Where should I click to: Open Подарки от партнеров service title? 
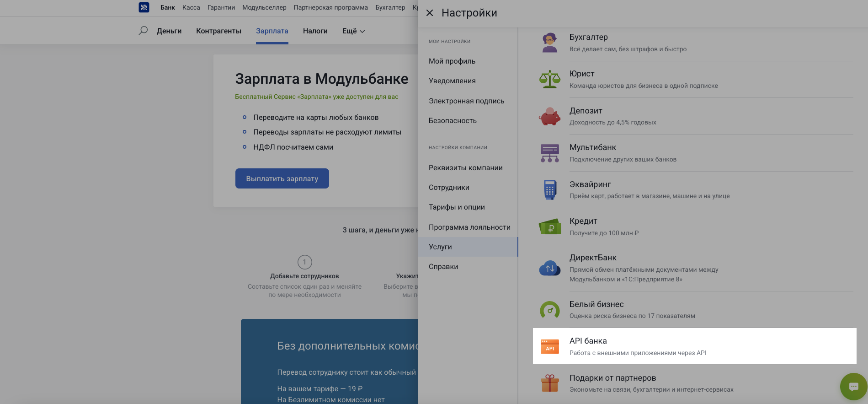coord(612,378)
